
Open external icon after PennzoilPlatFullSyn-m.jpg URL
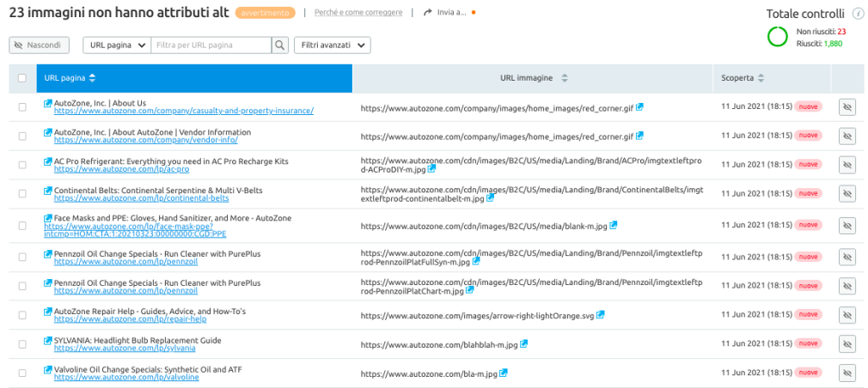(x=476, y=261)
